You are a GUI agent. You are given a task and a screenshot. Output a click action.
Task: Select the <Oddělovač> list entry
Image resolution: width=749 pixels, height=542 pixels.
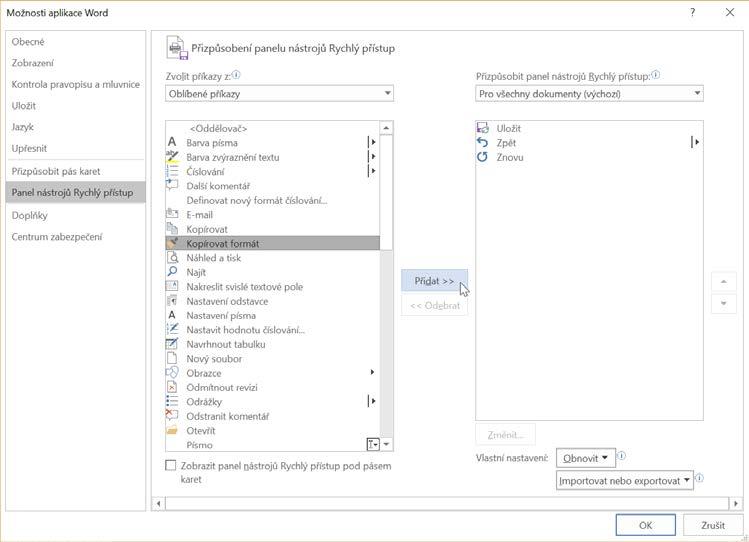click(272, 128)
